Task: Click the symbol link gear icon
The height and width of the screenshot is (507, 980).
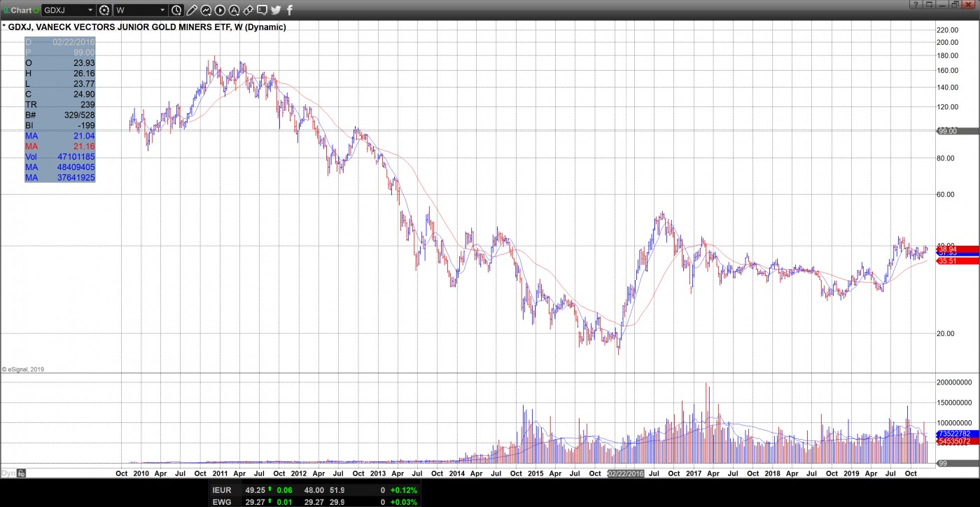Action: pos(104,11)
